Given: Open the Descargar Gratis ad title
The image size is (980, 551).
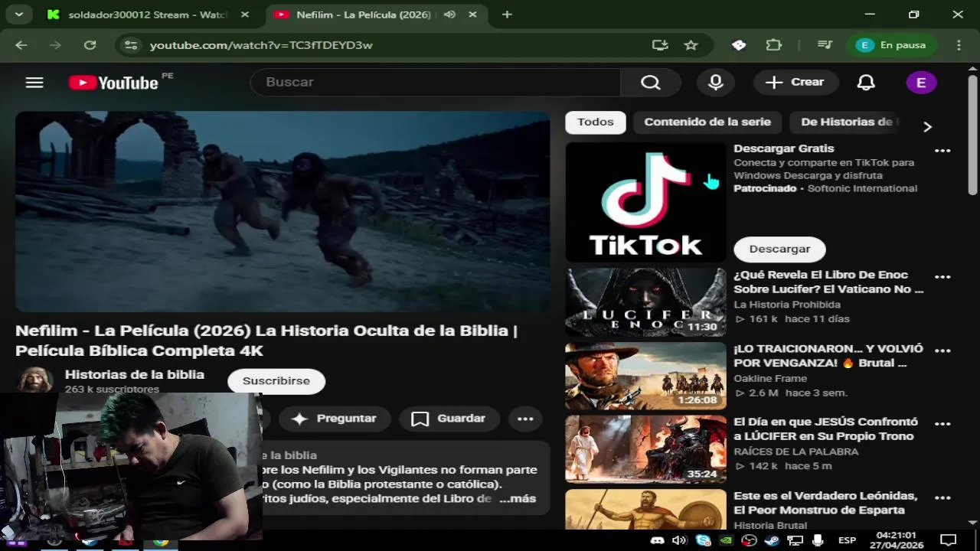Looking at the screenshot, I should point(784,148).
